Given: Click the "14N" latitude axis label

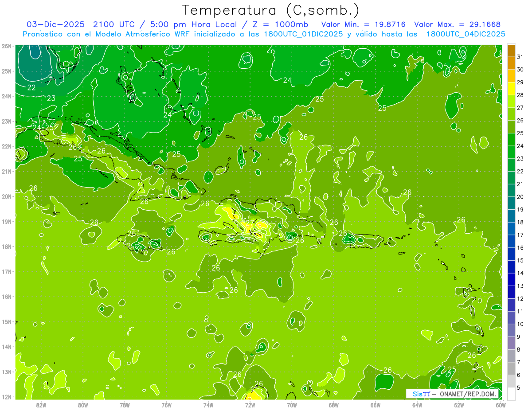Looking at the screenshot, I should tap(7, 347).
